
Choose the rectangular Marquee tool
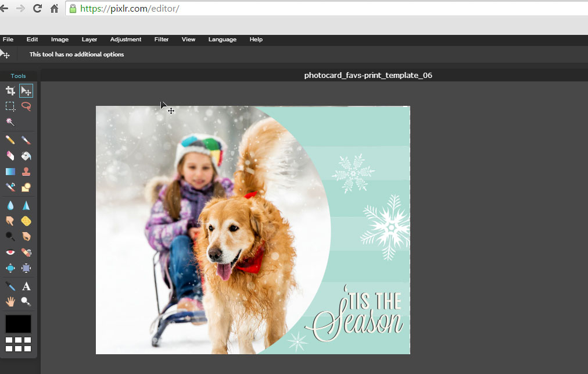(10, 106)
